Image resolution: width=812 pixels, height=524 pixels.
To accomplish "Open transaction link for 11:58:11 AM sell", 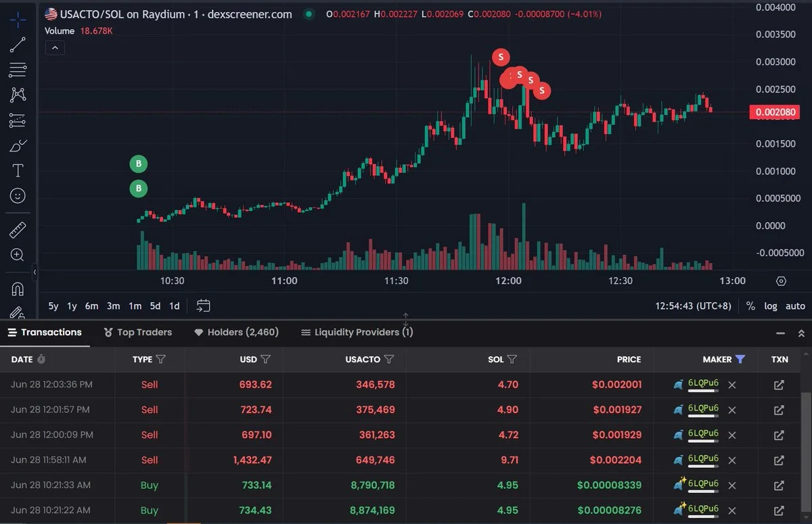I will click(x=779, y=460).
